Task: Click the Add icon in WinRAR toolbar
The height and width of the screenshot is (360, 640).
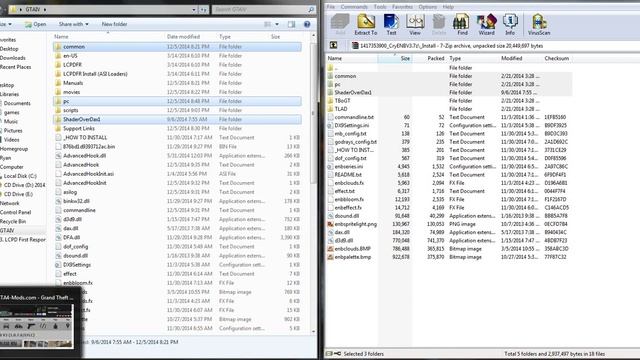Action: tap(340, 24)
